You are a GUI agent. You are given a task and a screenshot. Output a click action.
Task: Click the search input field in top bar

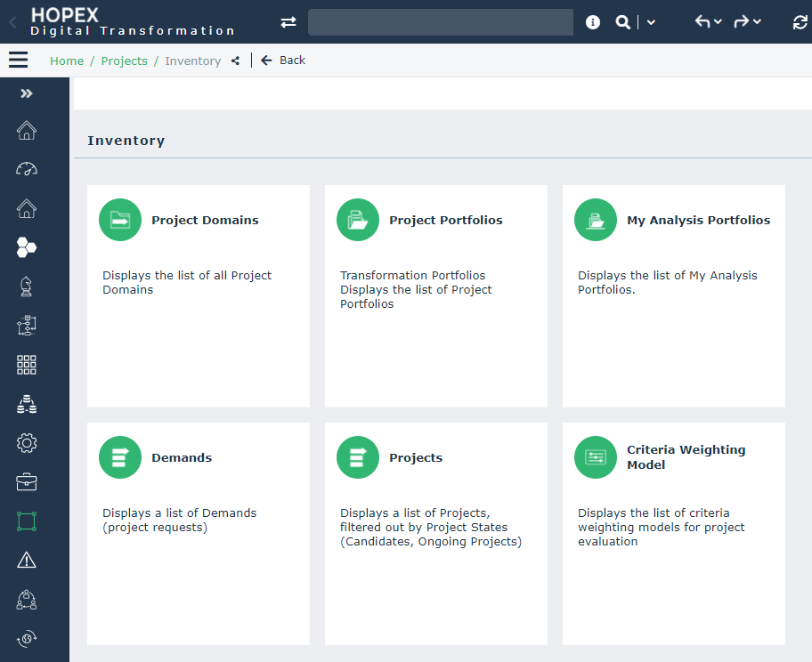point(440,22)
